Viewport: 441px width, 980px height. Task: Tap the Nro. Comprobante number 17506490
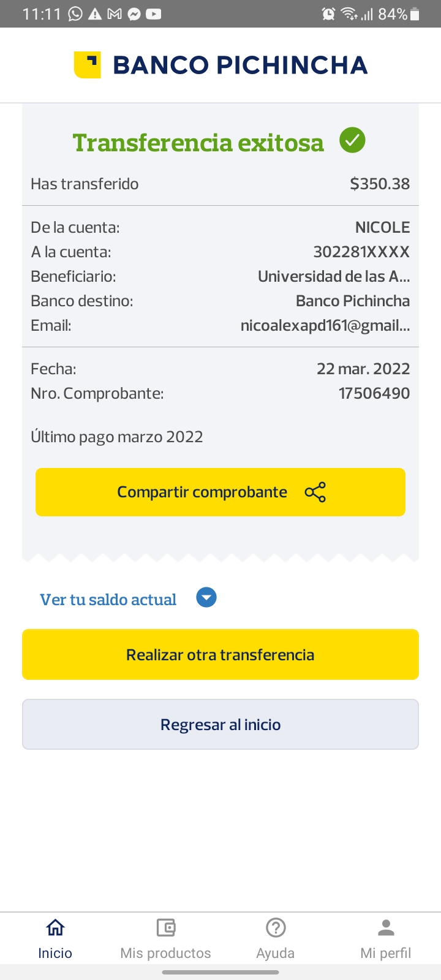pos(374,393)
